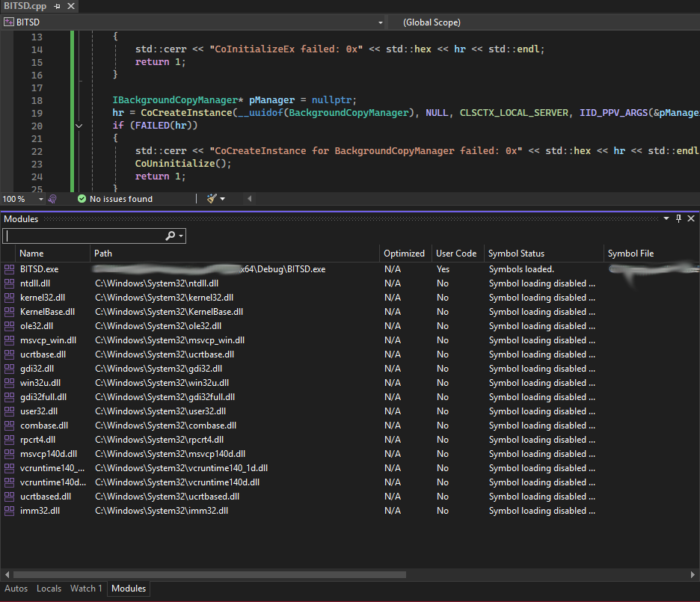700x602 pixels.
Task: Click the combase.dll module icon
Action: 9,426
